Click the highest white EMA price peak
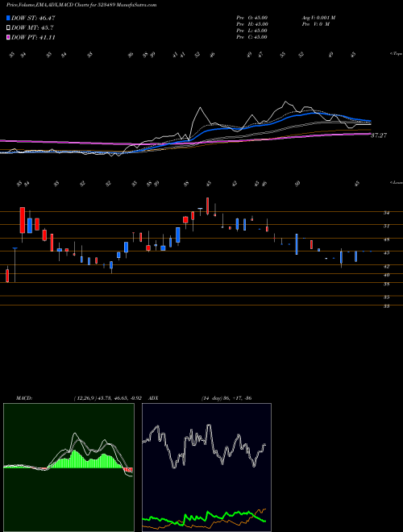 286,102
